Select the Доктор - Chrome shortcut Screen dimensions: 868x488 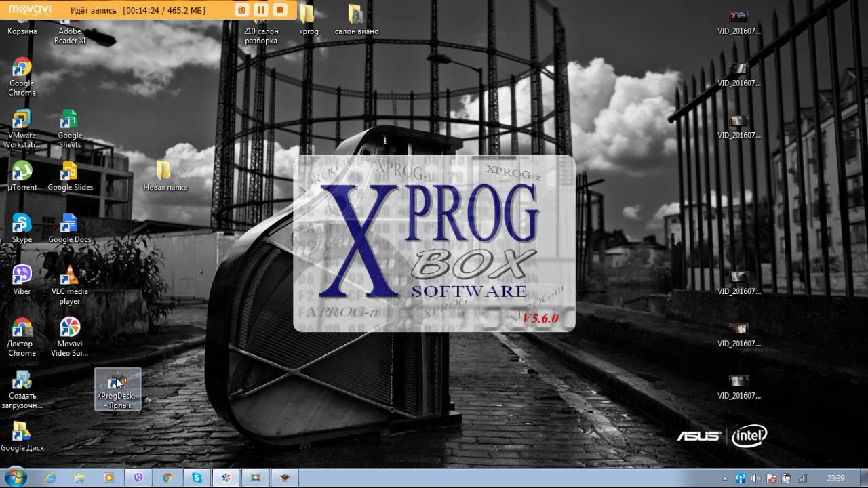tap(22, 338)
